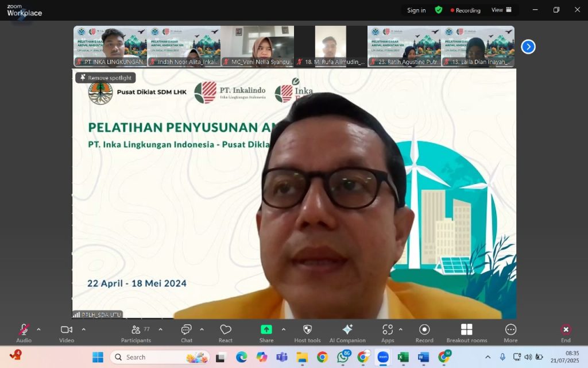Expand the arrow next to Participants
The width and height of the screenshot is (588, 368).
point(161,329)
